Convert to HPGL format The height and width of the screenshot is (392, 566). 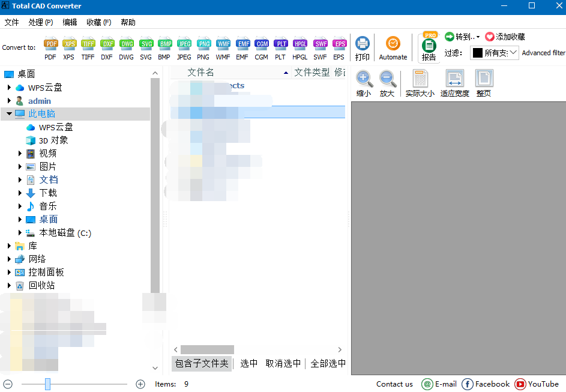(300, 48)
